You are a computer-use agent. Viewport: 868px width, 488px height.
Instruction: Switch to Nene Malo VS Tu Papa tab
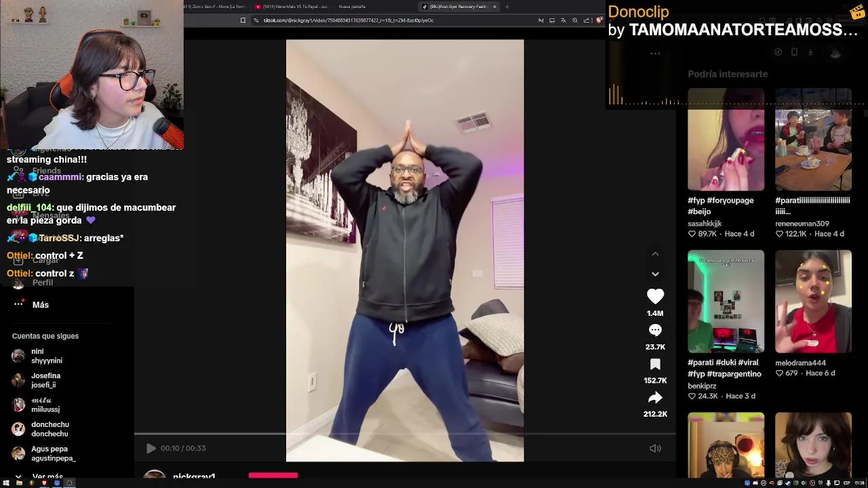(292, 7)
